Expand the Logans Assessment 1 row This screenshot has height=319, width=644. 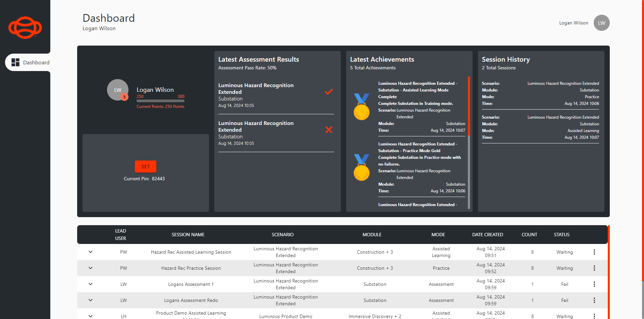click(90, 284)
